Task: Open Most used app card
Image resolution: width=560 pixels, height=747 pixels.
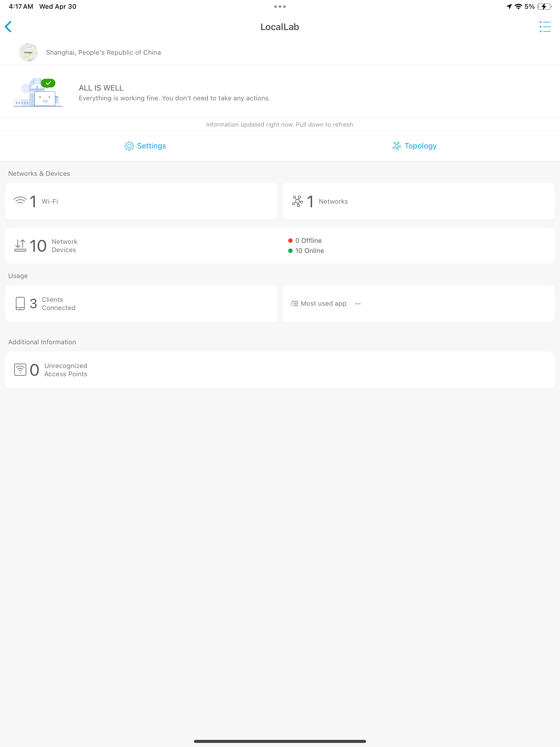Action: tap(418, 304)
